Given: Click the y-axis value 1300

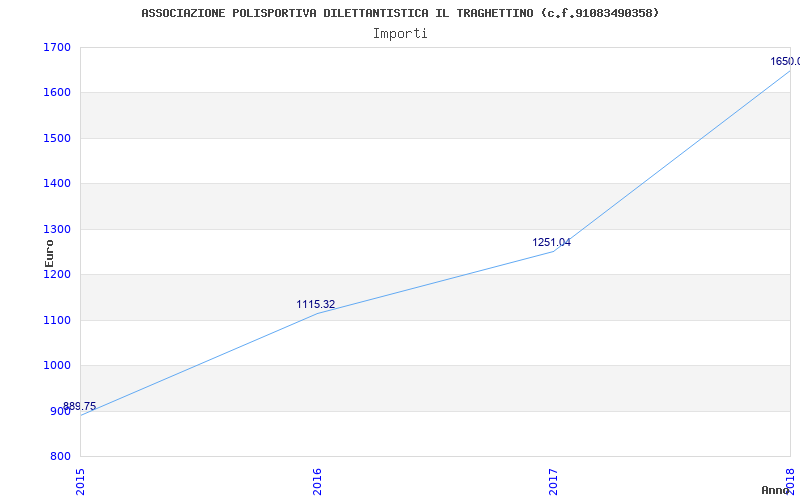Looking at the screenshot, I should click(x=57, y=230).
